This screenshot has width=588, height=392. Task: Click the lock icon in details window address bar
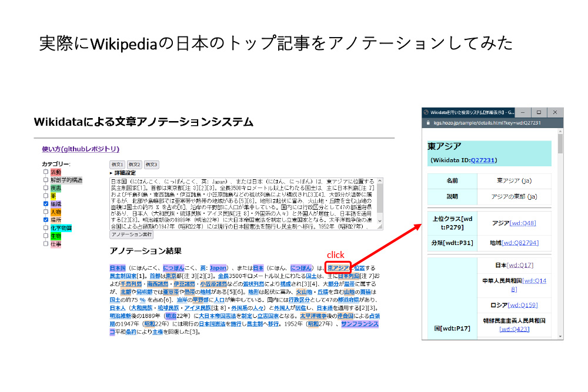[428, 123]
